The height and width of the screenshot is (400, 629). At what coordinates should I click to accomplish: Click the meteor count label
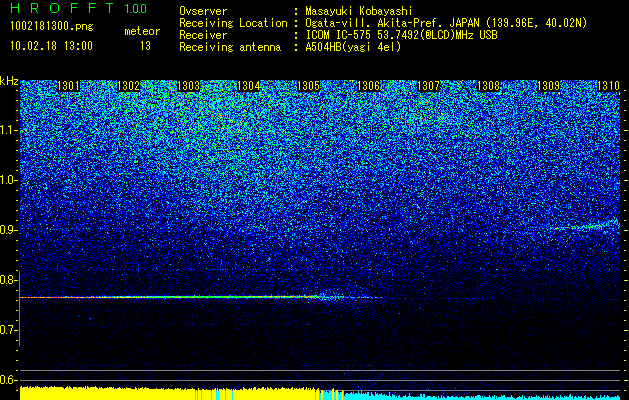click(142, 31)
